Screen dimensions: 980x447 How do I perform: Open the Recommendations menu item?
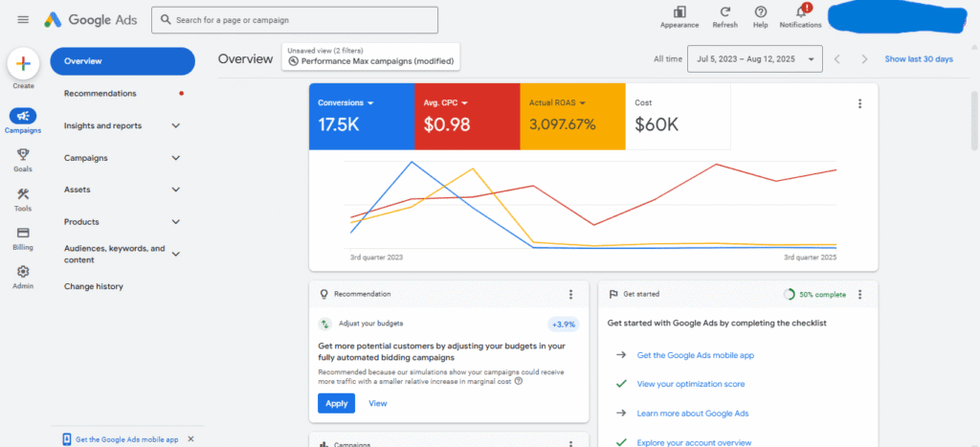(x=100, y=94)
